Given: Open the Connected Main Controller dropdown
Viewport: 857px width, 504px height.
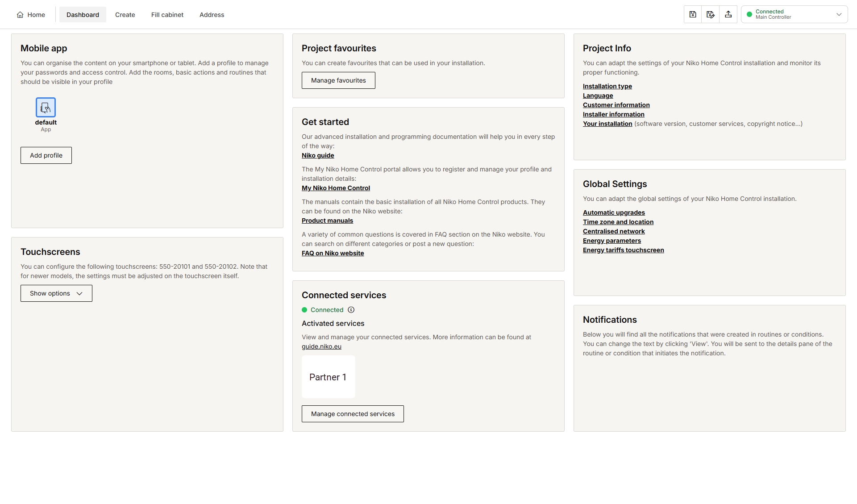Looking at the screenshot, I should 795,14.
